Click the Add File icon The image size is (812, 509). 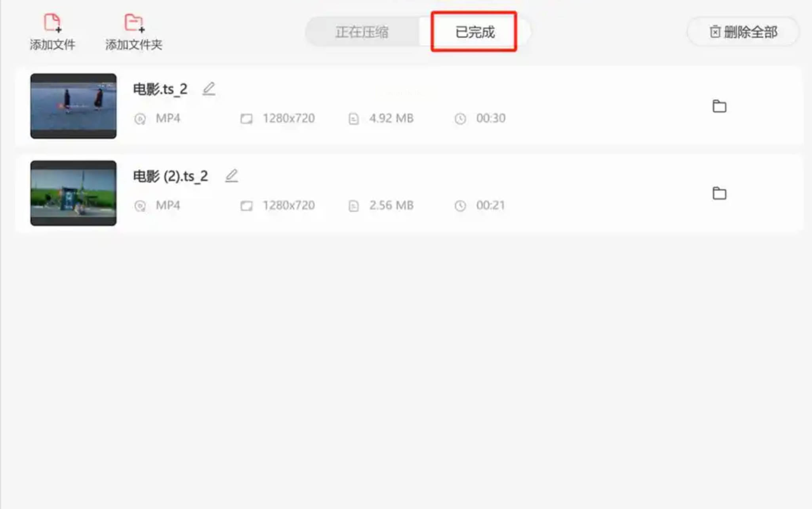52,23
